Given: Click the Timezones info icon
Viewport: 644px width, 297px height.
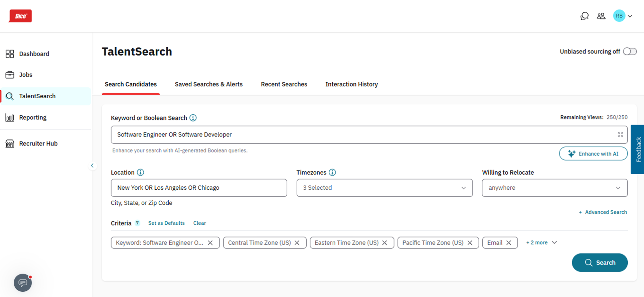Looking at the screenshot, I should tap(332, 172).
